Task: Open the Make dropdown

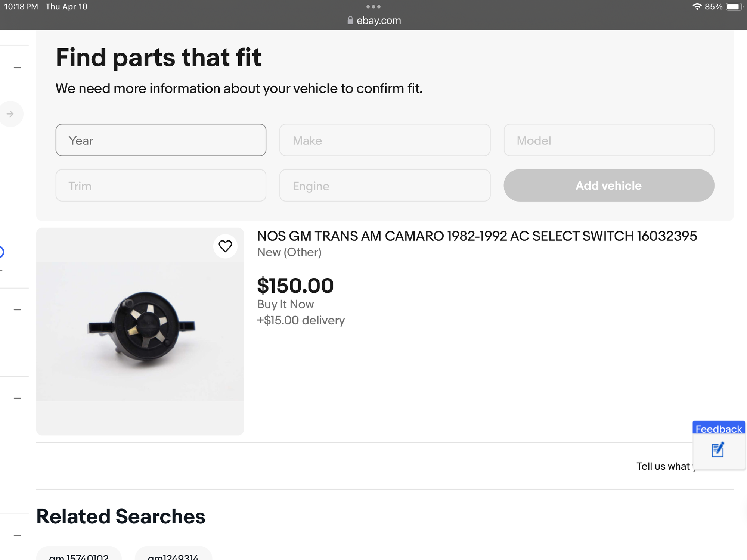Action: pyautogui.click(x=385, y=140)
